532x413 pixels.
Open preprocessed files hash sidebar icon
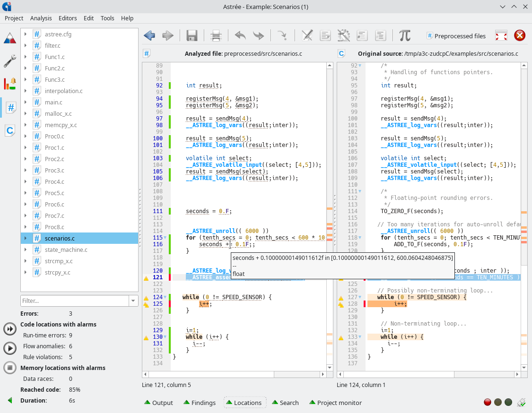click(11, 107)
